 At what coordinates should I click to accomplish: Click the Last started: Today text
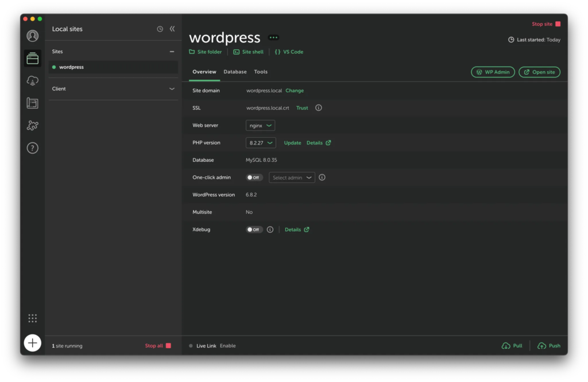click(x=539, y=40)
